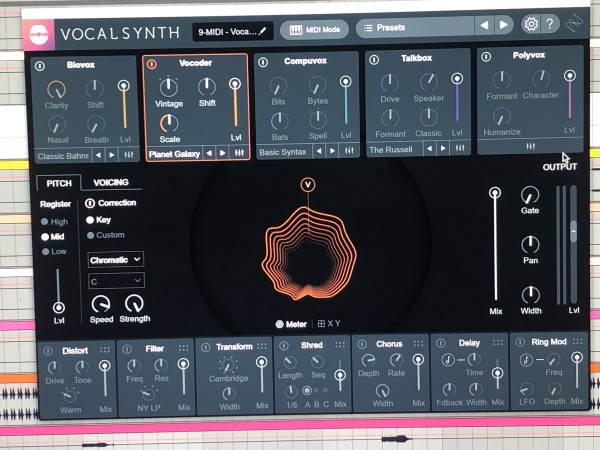This screenshot has height=450, width=600.
Task: Click the main Mix slider
Action: click(x=494, y=245)
